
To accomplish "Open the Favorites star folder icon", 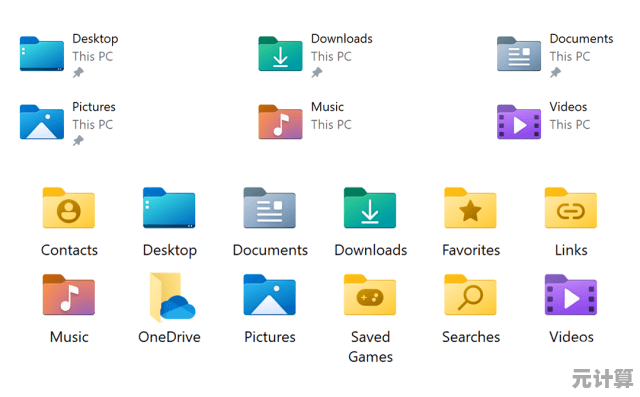I will [x=470, y=208].
